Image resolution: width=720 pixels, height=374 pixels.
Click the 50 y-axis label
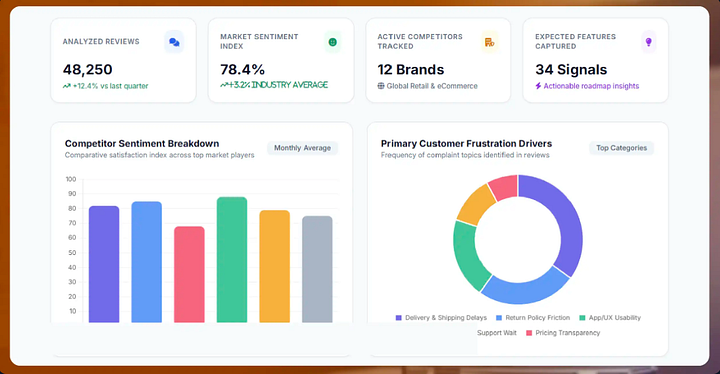tap(72, 253)
